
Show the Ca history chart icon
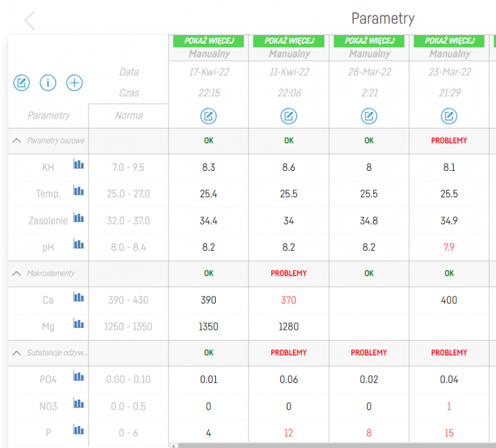(x=78, y=297)
